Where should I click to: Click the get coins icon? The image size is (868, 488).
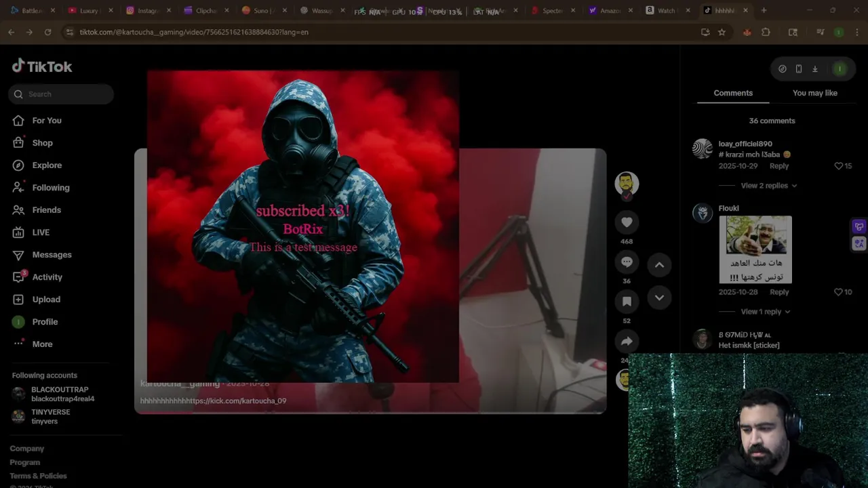click(783, 68)
